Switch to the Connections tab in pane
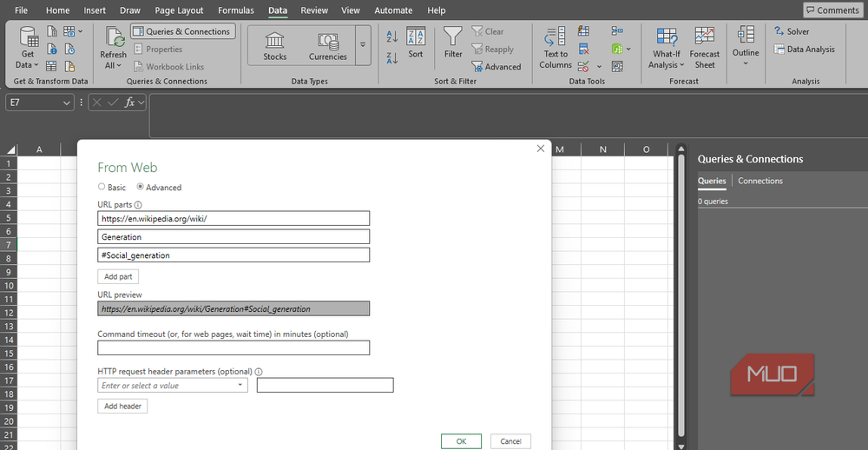 pyautogui.click(x=760, y=181)
